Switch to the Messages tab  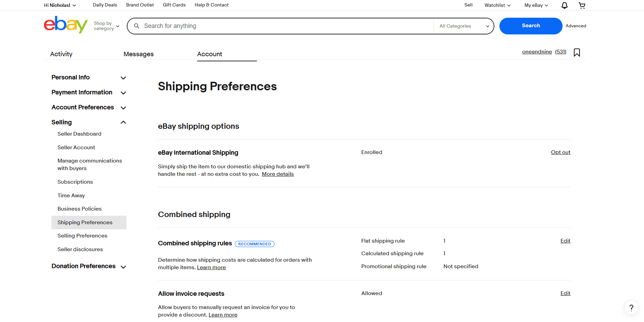[x=138, y=54]
